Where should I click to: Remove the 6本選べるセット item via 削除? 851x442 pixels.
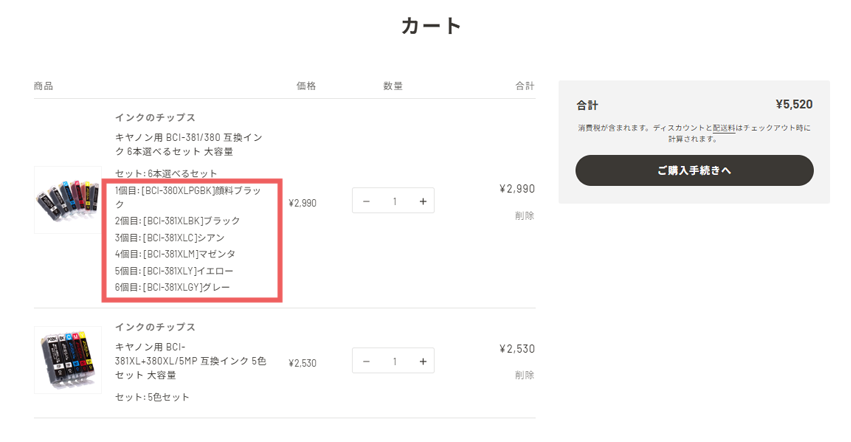[x=524, y=215]
